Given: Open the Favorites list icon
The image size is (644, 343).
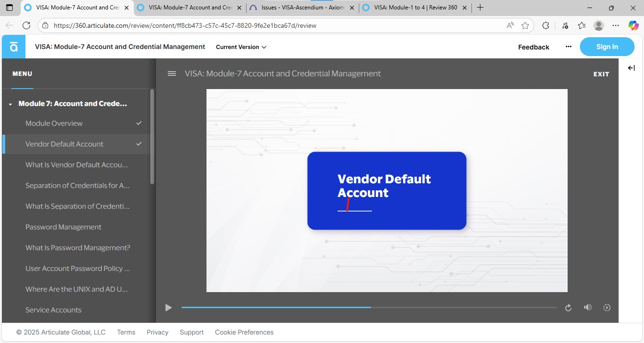Looking at the screenshot, I should pyautogui.click(x=582, y=25).
